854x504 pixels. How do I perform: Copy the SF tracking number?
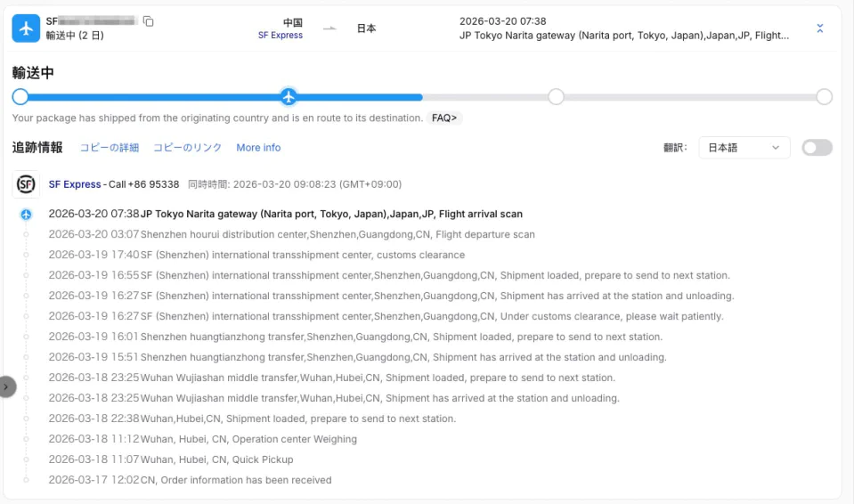tap(149, 21)
